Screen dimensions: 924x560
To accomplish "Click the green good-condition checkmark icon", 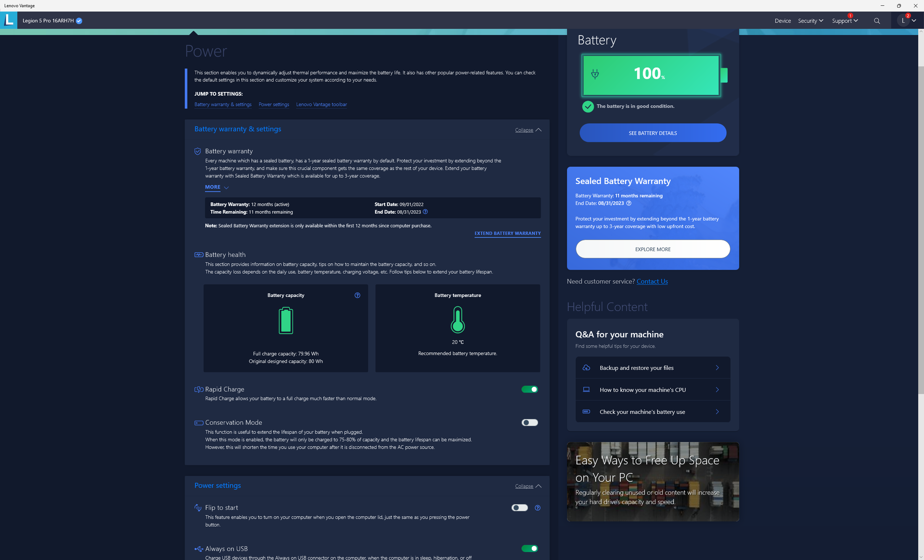I will tap(588, 106).
